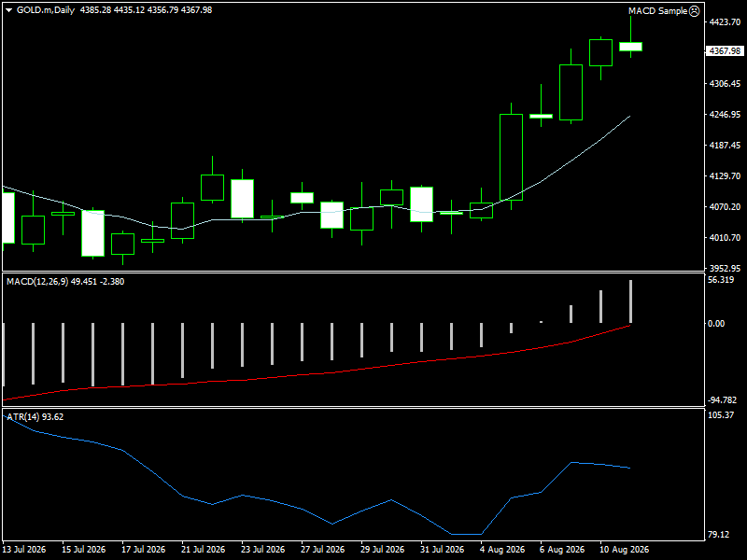
Task: Click the 79.12 ATR scale value
Action: (x=718, y=535)
